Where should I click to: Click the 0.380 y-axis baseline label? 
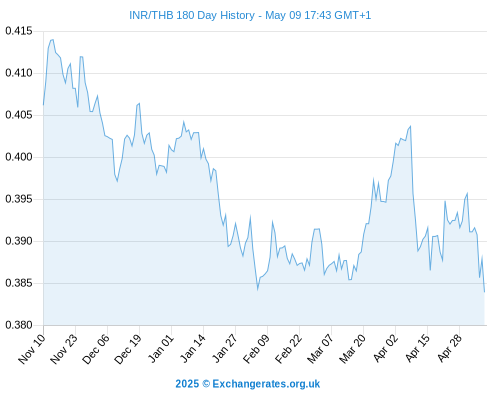coord(19,325)
